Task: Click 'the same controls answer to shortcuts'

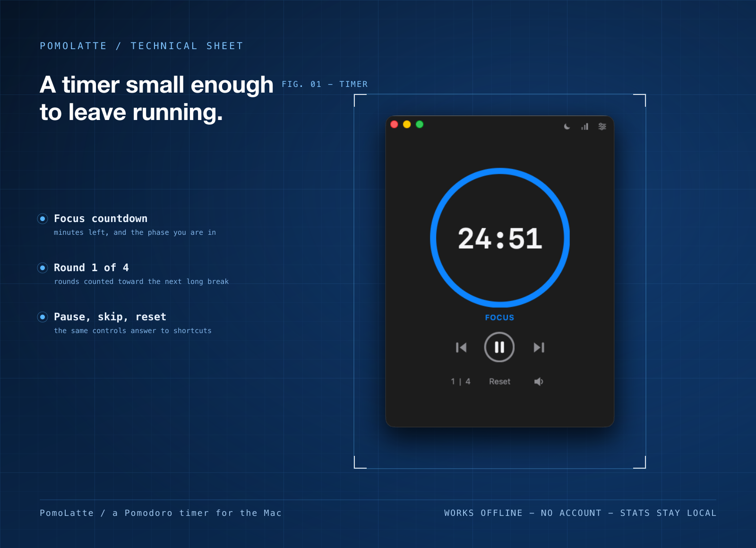Action: pyautogui.click(x=133, y=331)
